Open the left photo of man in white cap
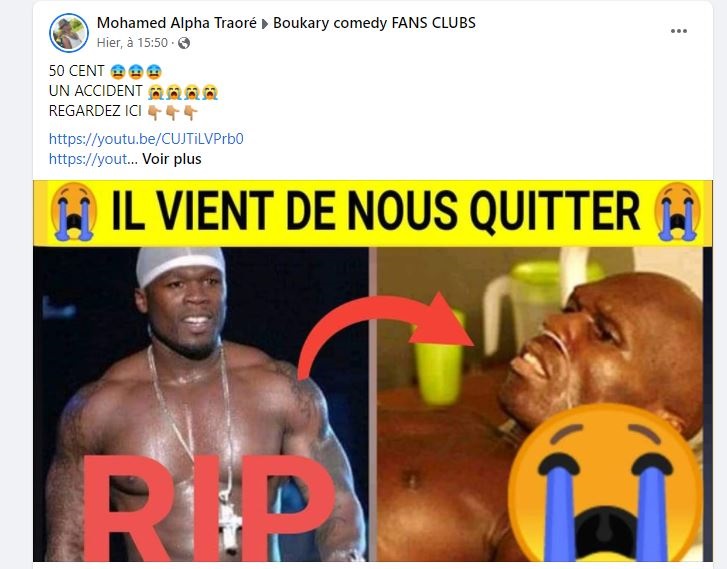Screen dimensions: 727x569 tap(201, 404)
